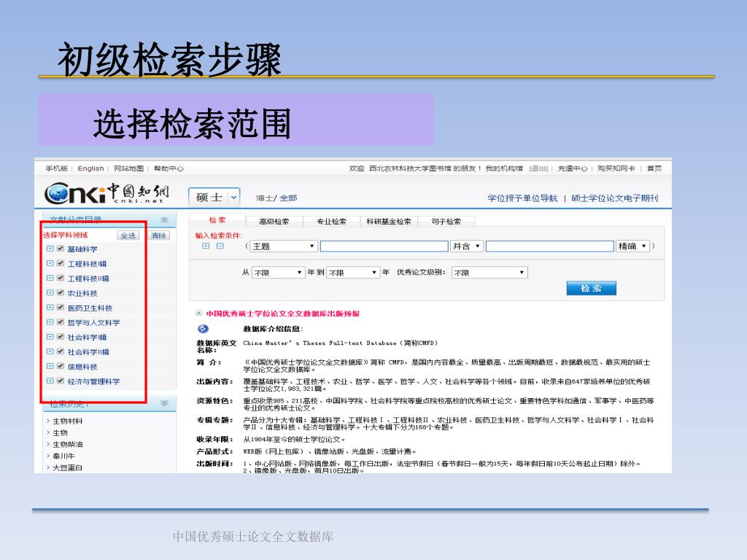Toggle the 农业科技 checkbox
This screenshot has height=560, width=747.
tap(61, 293)
